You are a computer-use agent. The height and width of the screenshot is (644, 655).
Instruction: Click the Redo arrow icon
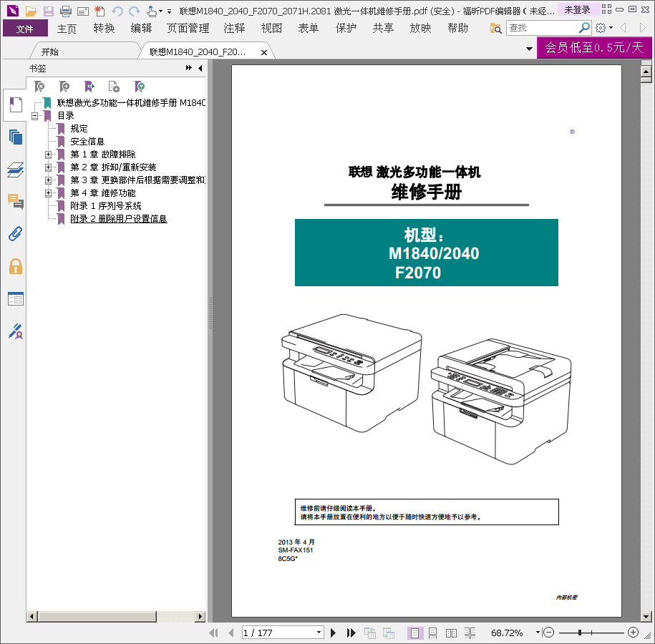point(134,11)
